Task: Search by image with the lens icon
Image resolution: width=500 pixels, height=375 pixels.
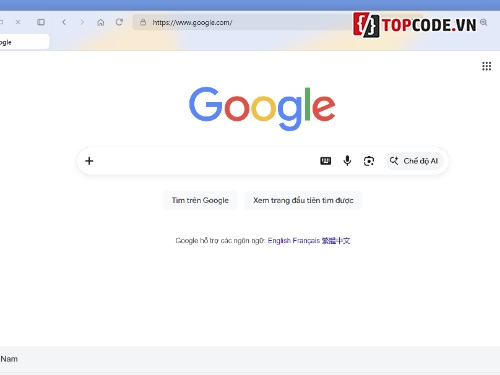Action: [369, 161]
